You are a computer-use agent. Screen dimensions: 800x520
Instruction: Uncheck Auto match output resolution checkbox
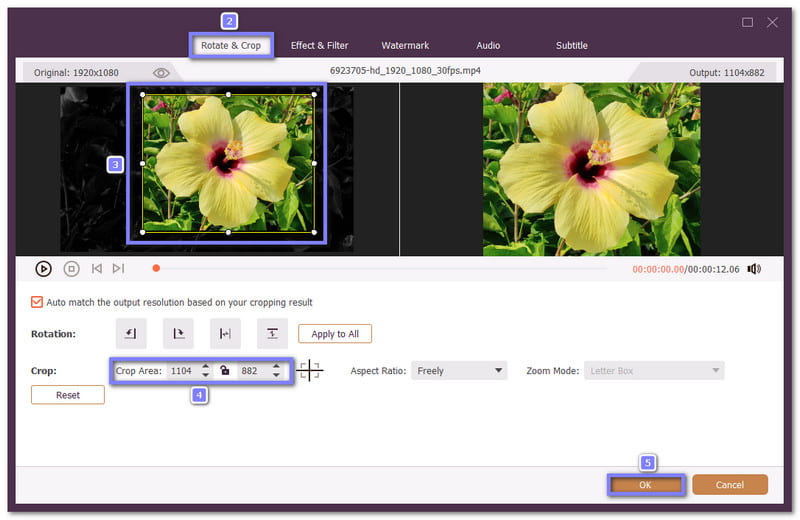pyautogui.click(x=37, y=302)
